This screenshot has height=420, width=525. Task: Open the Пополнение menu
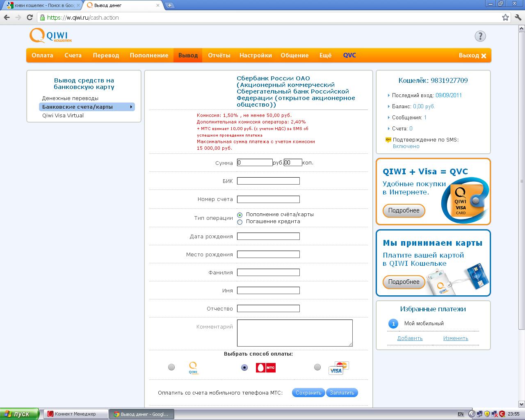click(149, 55)
